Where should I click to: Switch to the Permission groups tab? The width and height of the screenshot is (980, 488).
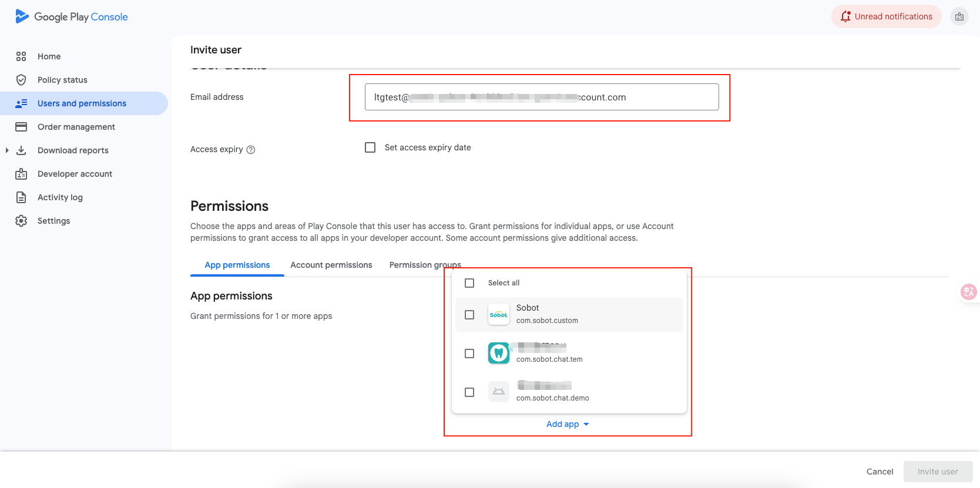coord(425,265)
